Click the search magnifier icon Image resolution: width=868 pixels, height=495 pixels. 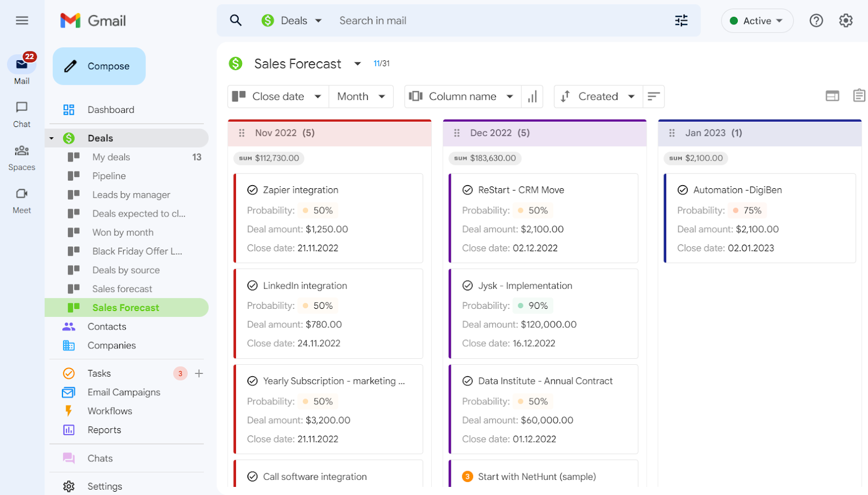pyautogui.click(x=235, y=21)
